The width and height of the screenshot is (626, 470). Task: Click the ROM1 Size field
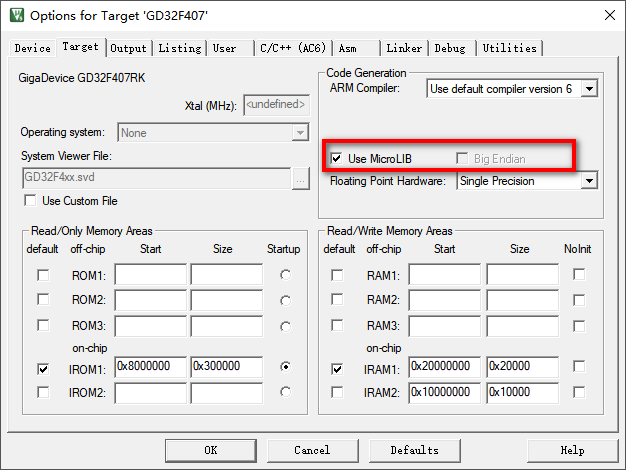point(227,274)
